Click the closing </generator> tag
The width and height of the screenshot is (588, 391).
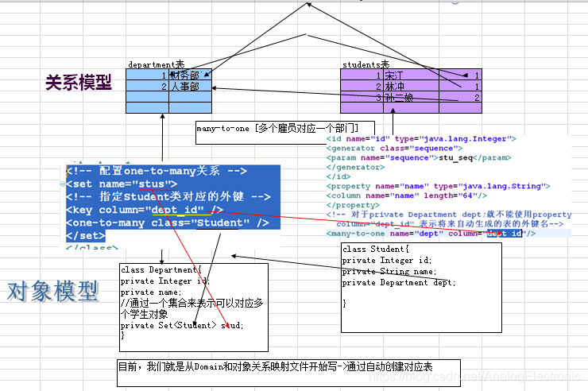pyautogui.click(x=355, y=167)
